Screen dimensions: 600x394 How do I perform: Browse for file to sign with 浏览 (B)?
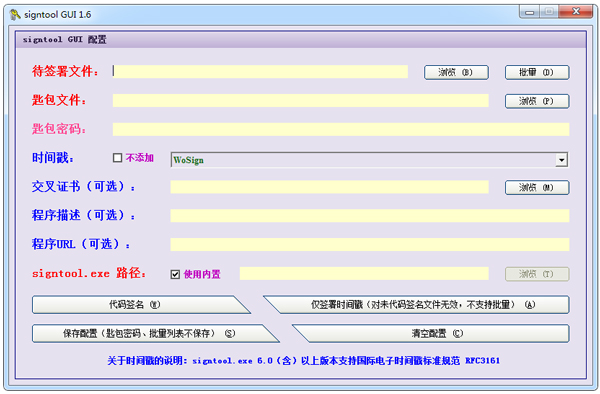pos(456,72)
